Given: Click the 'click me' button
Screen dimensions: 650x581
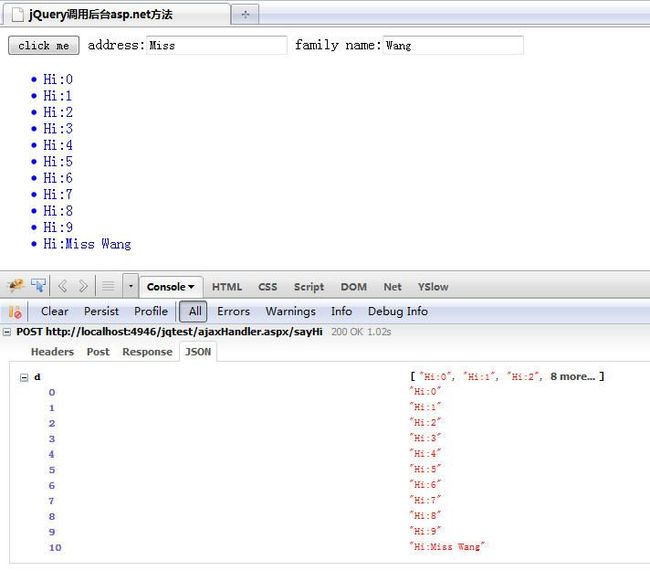Looking at the screenshot, I should [44, 45].
